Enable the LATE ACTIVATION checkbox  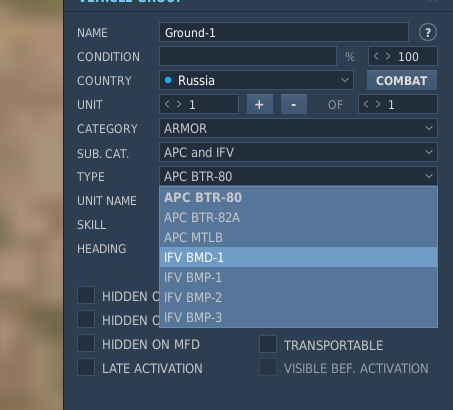86,367
